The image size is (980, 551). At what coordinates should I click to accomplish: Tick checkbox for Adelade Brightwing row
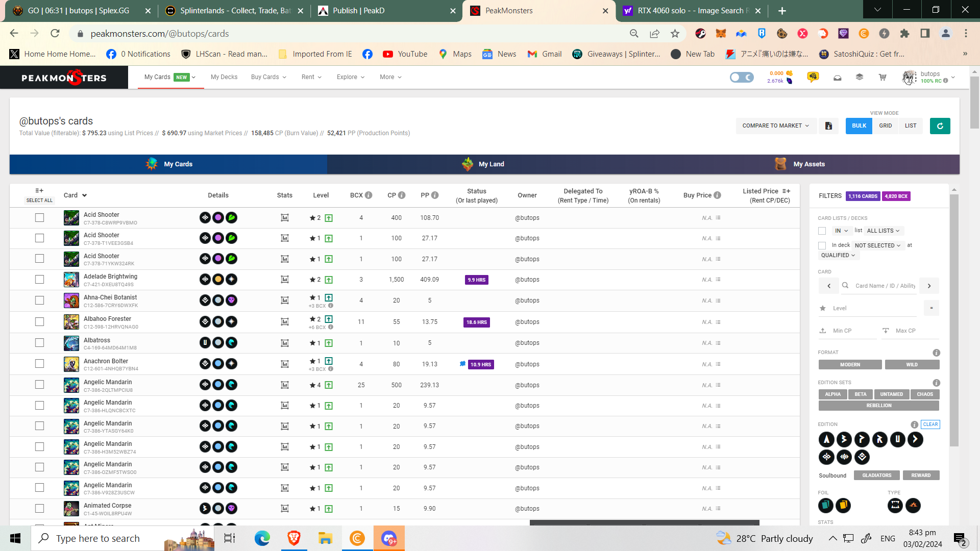39,280
